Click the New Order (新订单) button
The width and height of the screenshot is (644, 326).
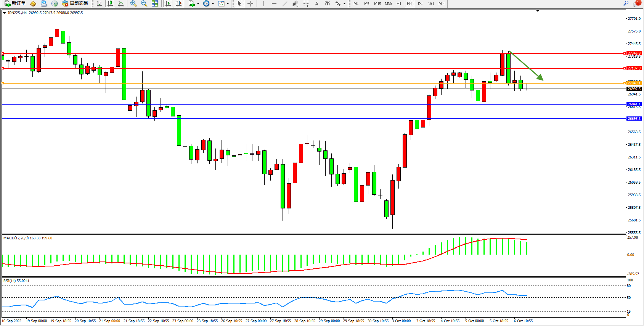15,3
